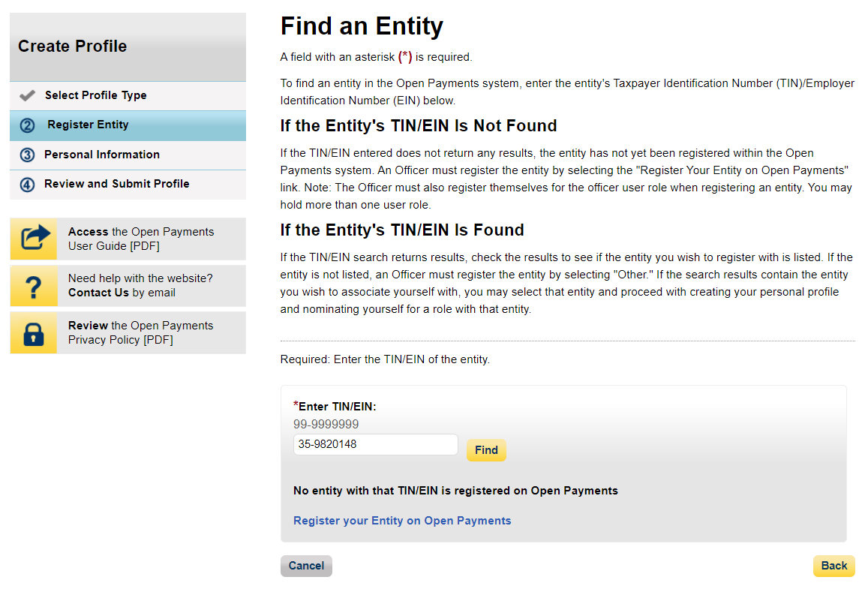This screenshot has height=589, width=868.
Task: Click the Create Profile sidebar header
Action: 73,47
